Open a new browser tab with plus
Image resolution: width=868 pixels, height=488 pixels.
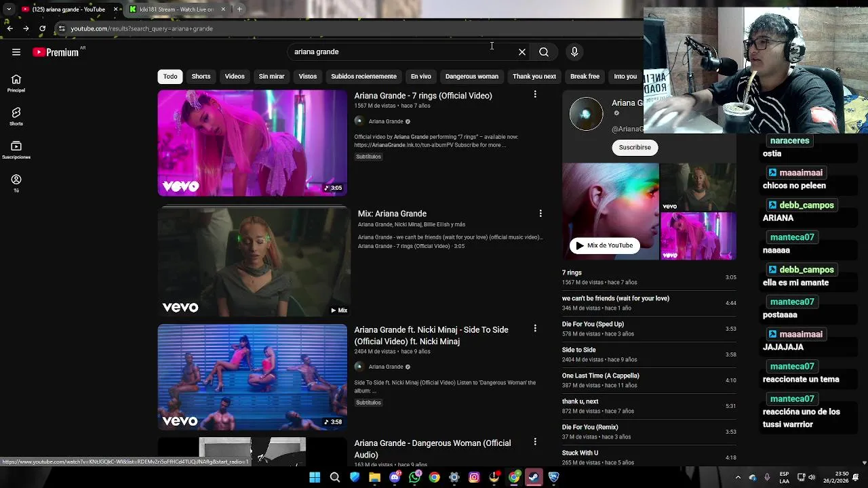239,9
